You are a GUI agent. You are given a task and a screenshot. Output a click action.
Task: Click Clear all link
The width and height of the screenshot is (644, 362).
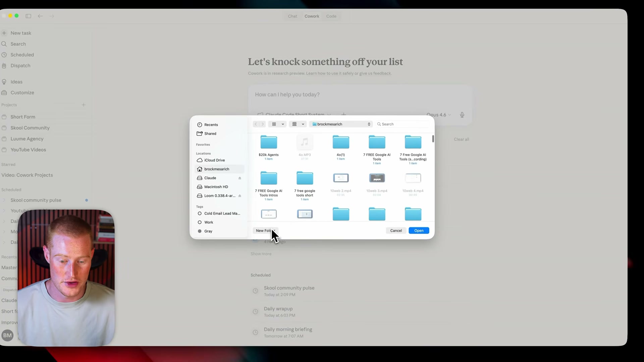click(462, 139)
